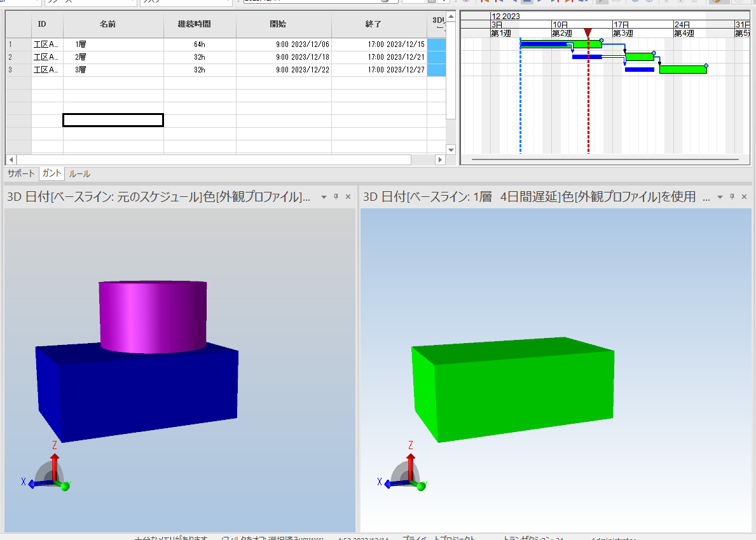The height and width of the screenshot is (540, 756).
Task: Click the 第3週 week label in Gantt
Action: pos(622,33)
